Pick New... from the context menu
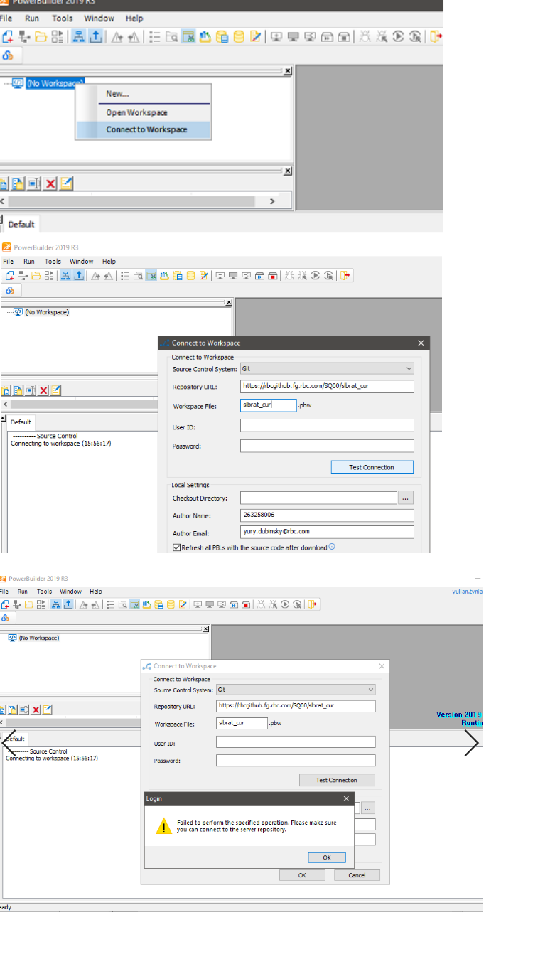The image size is (560, 974). click(117, 94)
